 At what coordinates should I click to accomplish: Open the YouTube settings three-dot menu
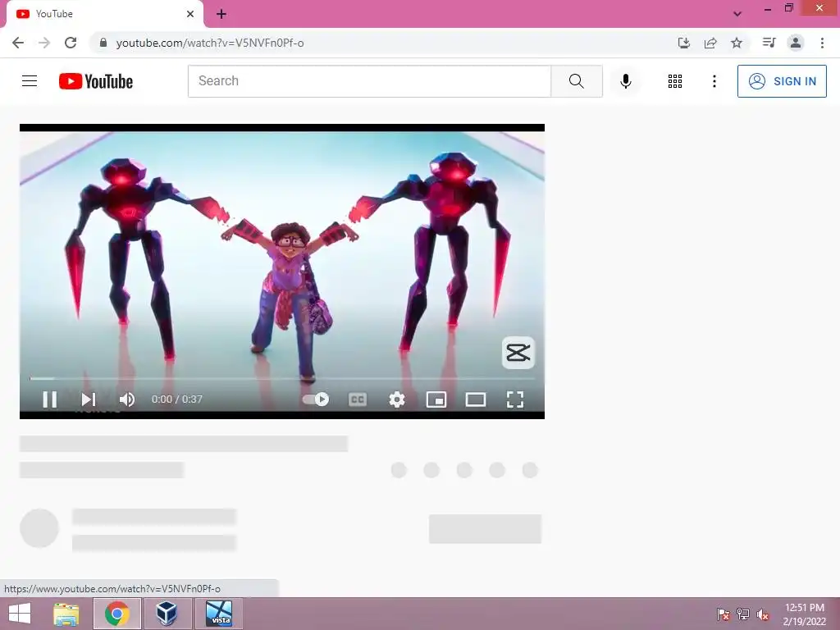pyautogui.click(x=714, y=81)
